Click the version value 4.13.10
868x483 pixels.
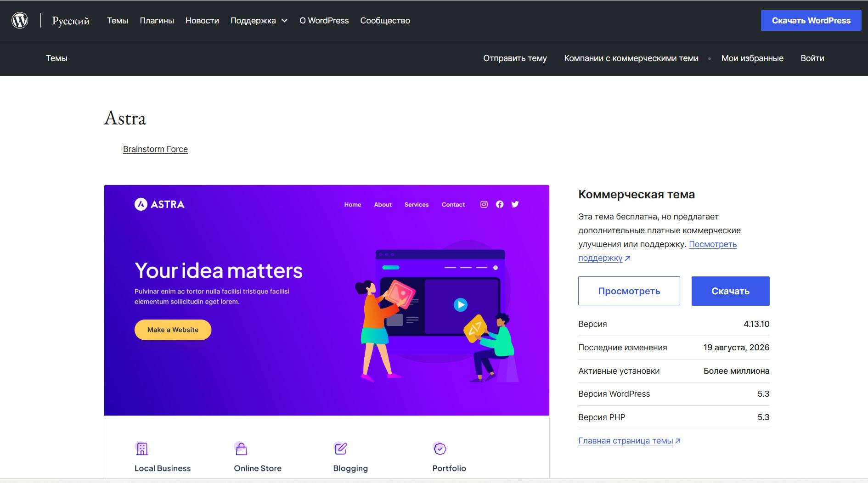tap(756, 324)
